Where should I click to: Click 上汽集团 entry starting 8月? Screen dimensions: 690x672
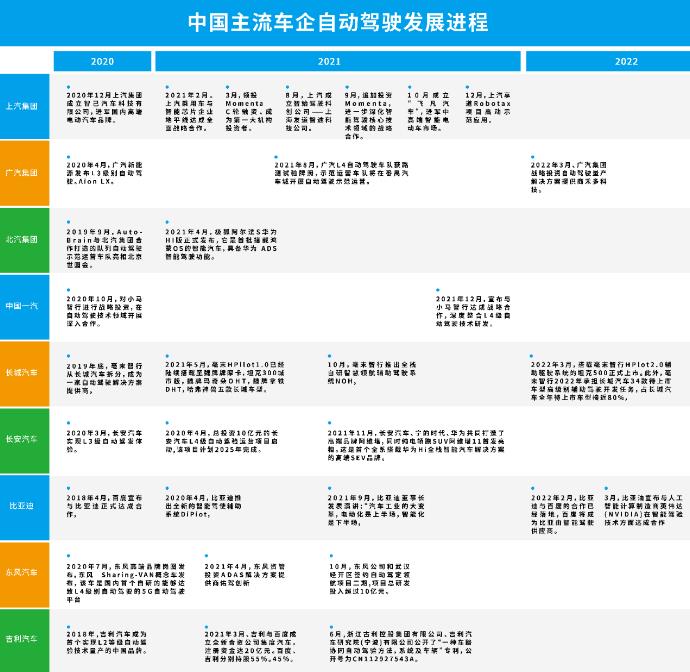pyautogui.click(x=309, y=111)
